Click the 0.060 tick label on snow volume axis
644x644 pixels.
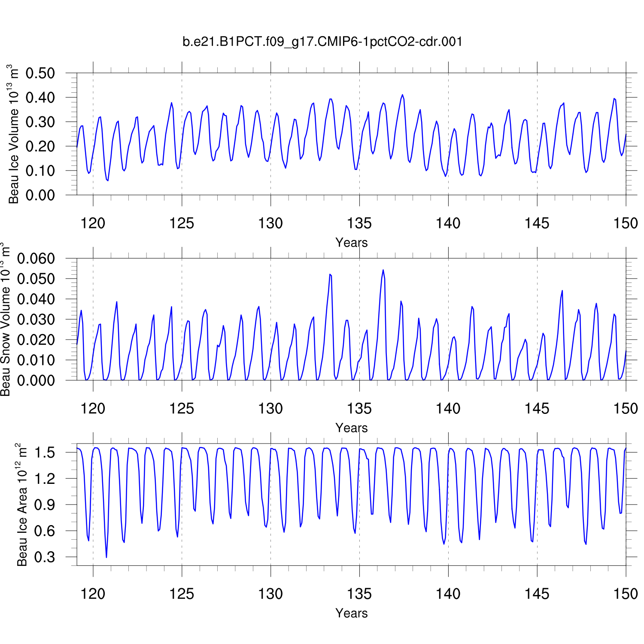coord(36,258)
